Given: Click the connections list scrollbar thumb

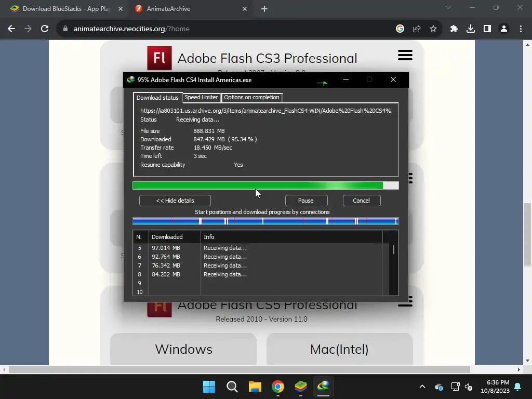Looking at the screenshot, I should (x=394, y=250).
